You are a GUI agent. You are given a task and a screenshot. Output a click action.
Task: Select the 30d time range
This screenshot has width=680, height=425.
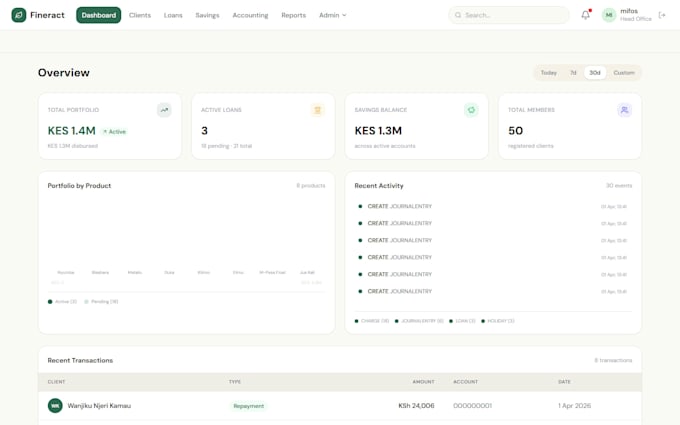point(595,73)
